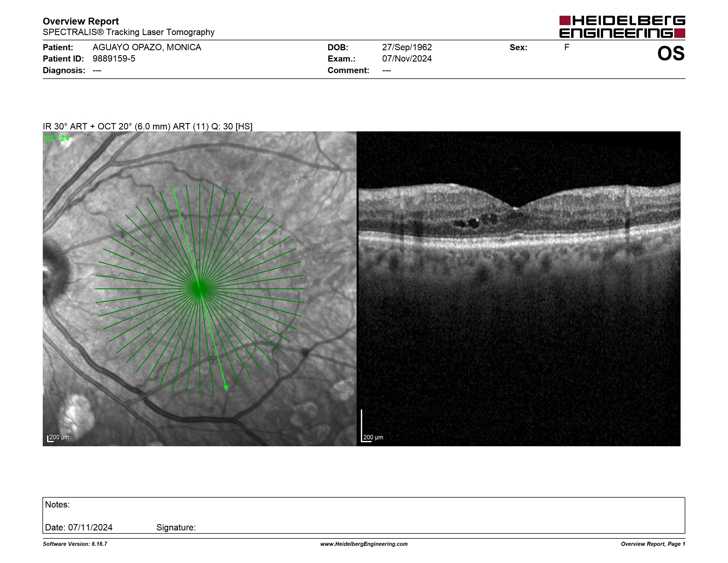Select Patient ID value '9889159-5'
Image resolution: width=728 pixels, height=563 pixels.
pyautogui.click(x=114, y=59)
